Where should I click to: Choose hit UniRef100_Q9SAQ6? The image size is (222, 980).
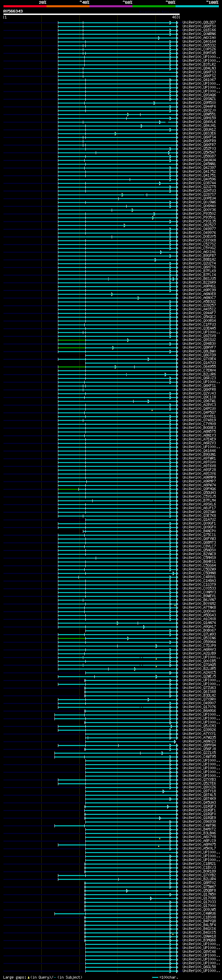click(x=199, y=95)
